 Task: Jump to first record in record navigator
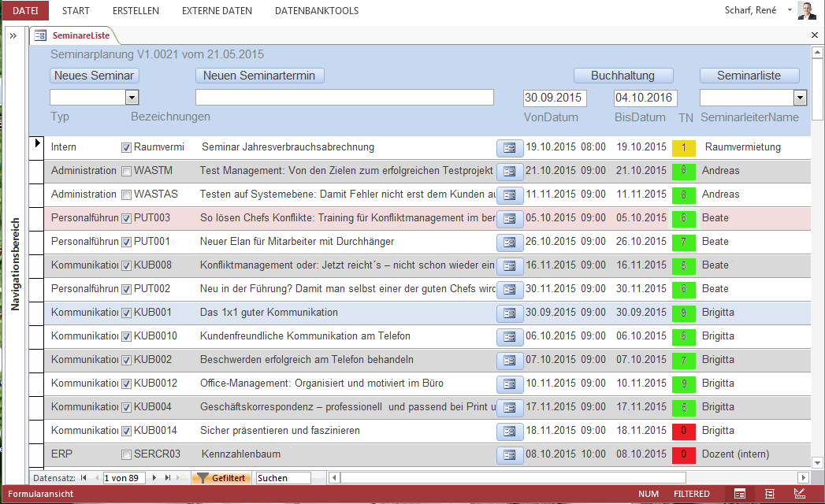84,478
